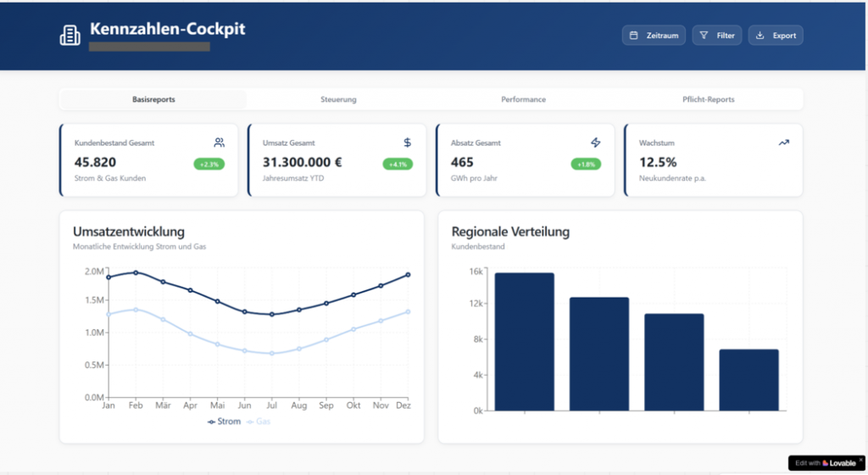868x475 pixels.
Task: Click the Kennzahlen-Cockpit building logo icon
Action: point(70,35)
